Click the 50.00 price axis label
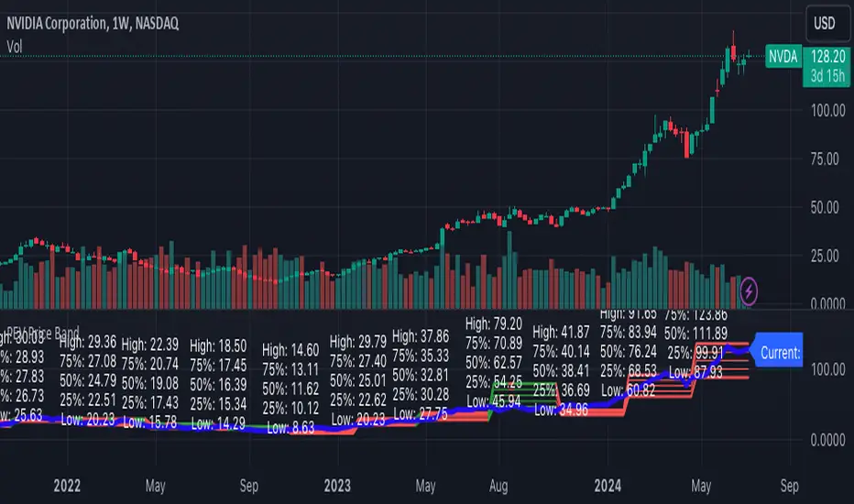The width and height of the screenshot is (854, 504). tap(825, 208)
